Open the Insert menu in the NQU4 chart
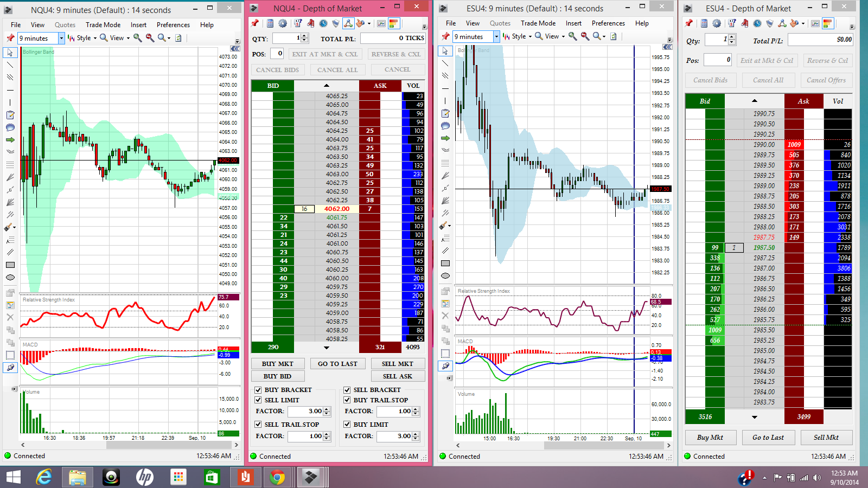868x488 pixels. [138, 25]
